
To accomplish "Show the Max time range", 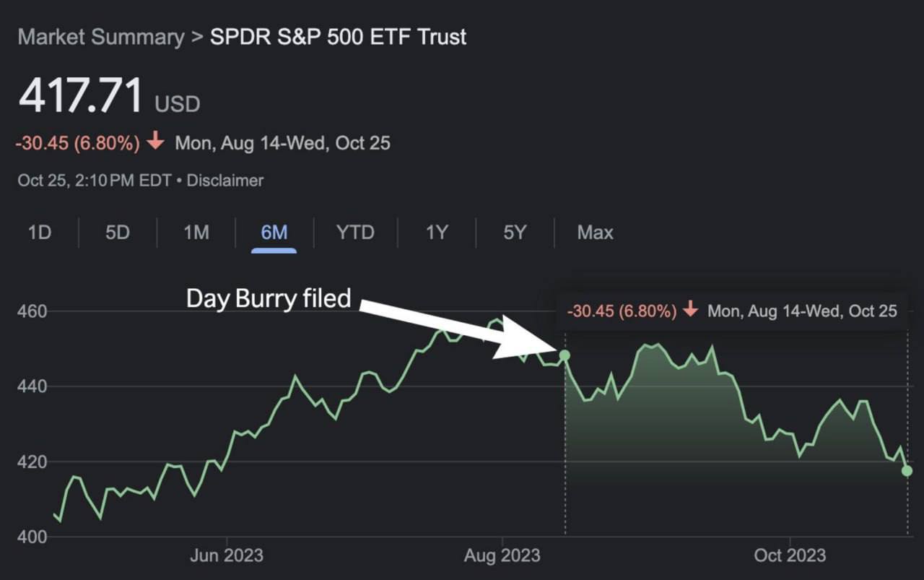I will coord(595,233).
